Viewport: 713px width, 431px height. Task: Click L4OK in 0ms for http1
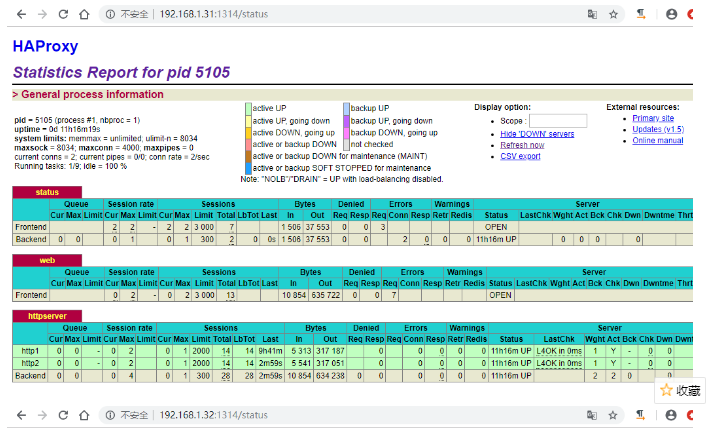coord(559,351)
